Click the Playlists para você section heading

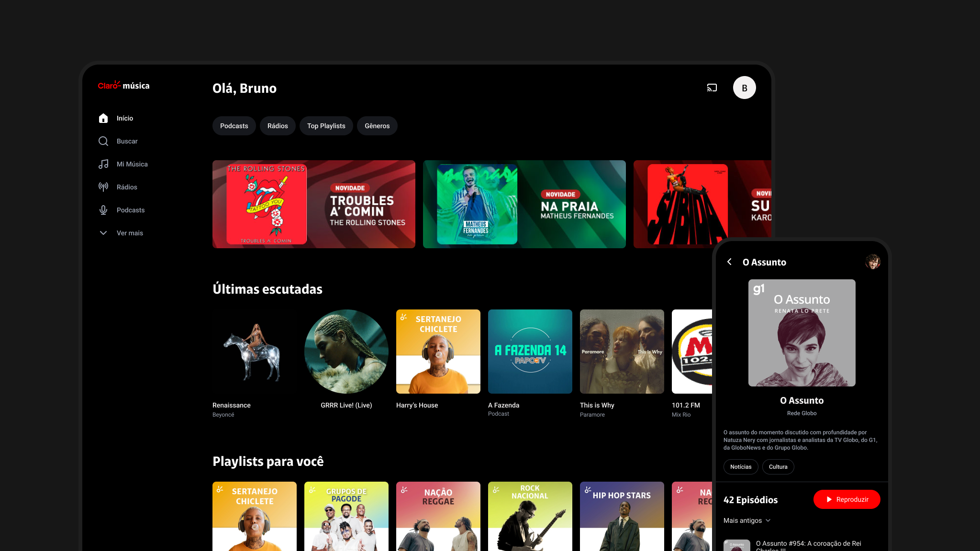coord(268,461)
